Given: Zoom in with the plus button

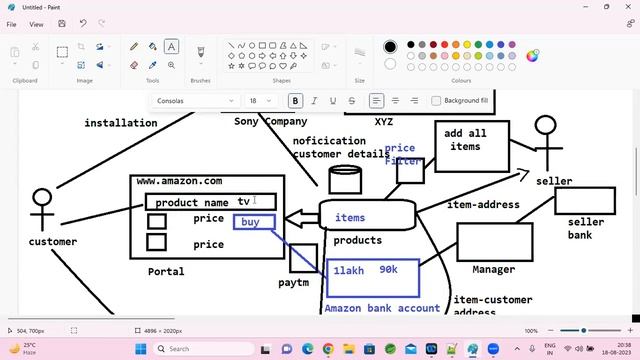Looking at the screenshot, I should pyautogui.click(x=630, y=330).
